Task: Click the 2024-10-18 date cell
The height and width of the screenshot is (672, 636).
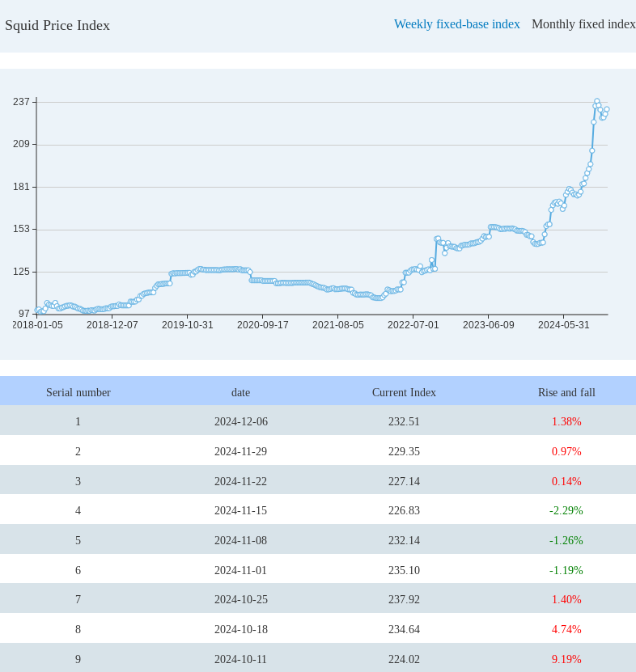Action: [240, 629]
